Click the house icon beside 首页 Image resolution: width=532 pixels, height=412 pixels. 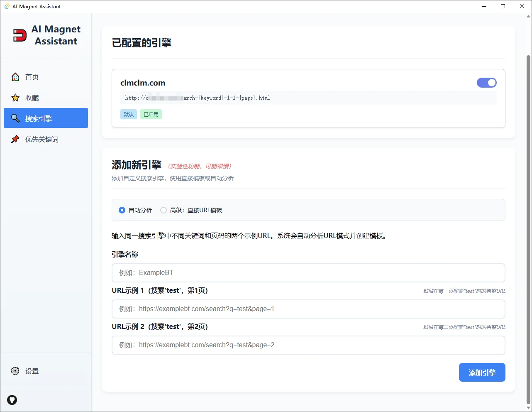tap(15, 77)
